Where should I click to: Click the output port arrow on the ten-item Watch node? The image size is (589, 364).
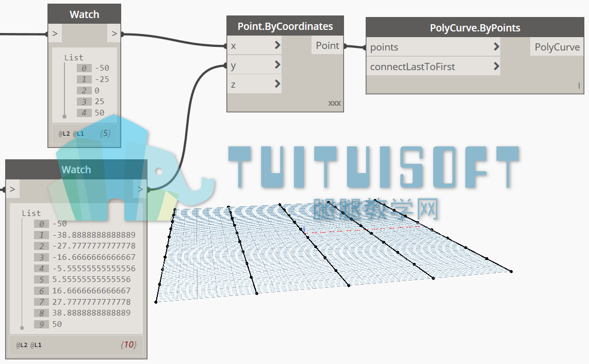140,189
